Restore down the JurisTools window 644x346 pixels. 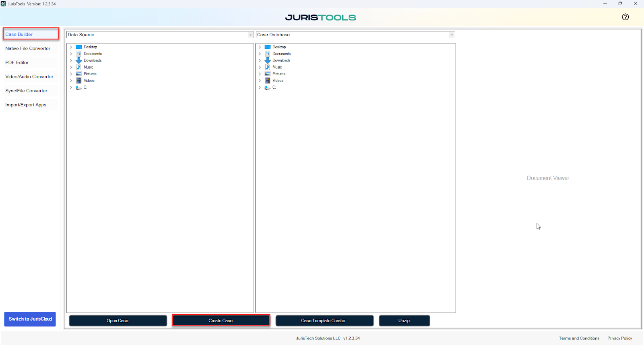(620, 4)
